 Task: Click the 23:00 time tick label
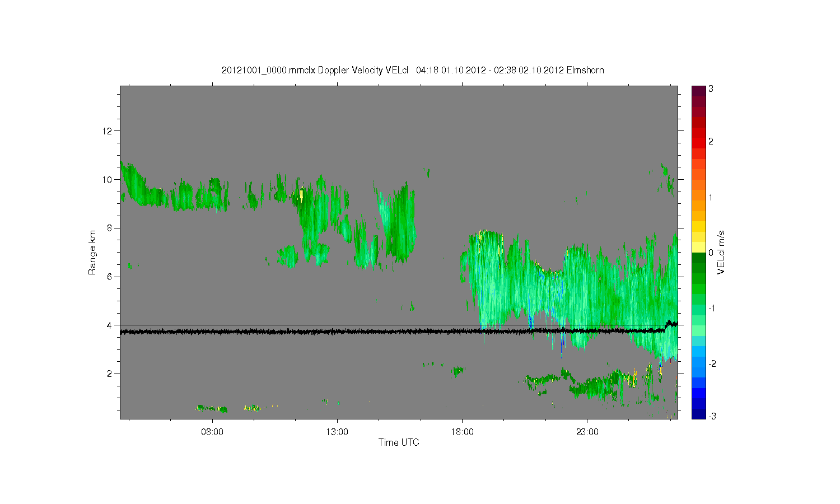[x=587, y=432]
